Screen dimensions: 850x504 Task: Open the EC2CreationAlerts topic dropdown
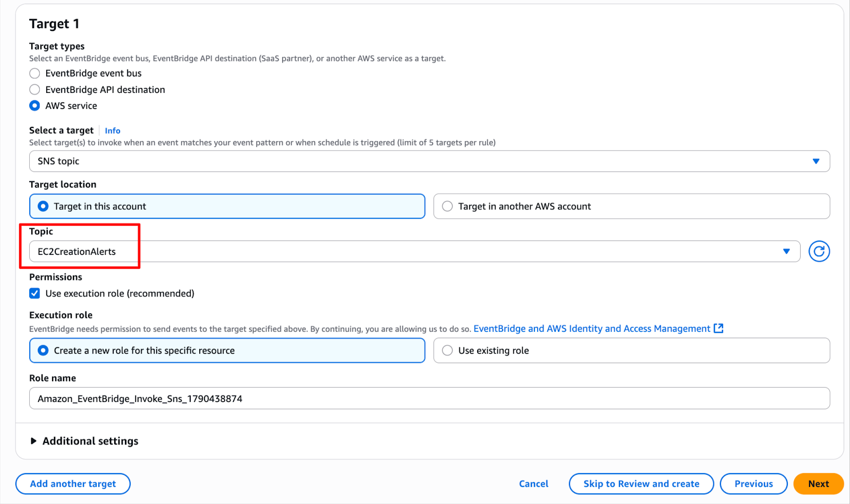[414, 251]
